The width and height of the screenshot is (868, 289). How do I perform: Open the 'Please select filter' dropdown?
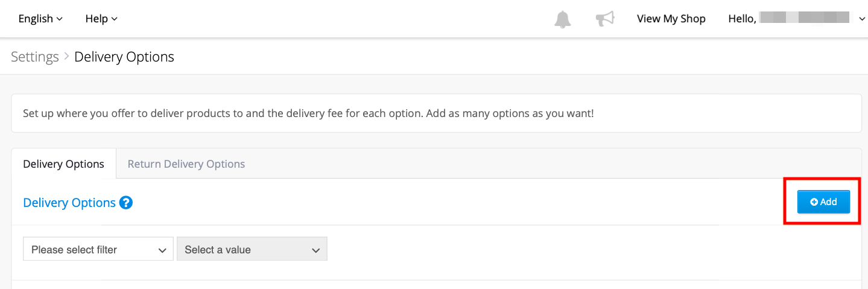(98, 249)
